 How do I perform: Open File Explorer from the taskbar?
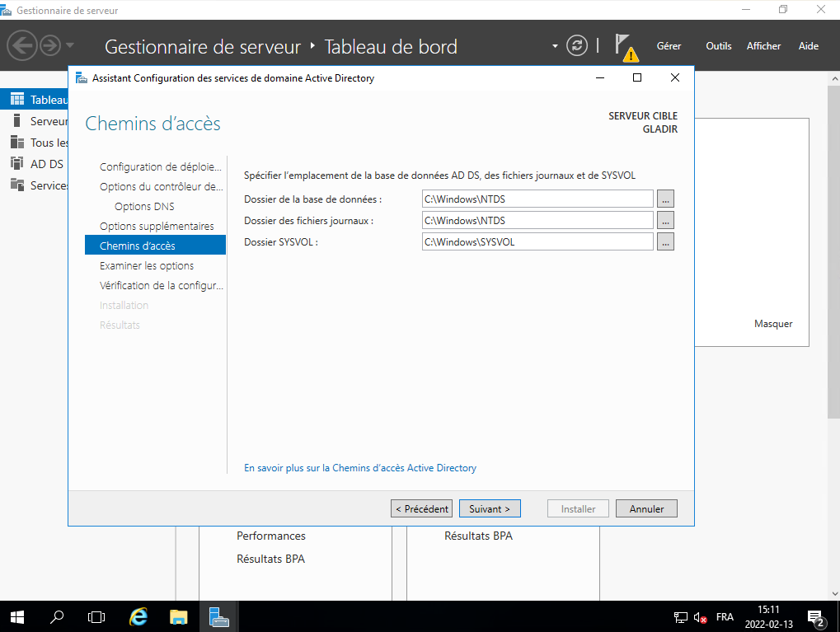click(x=178, y=616)
